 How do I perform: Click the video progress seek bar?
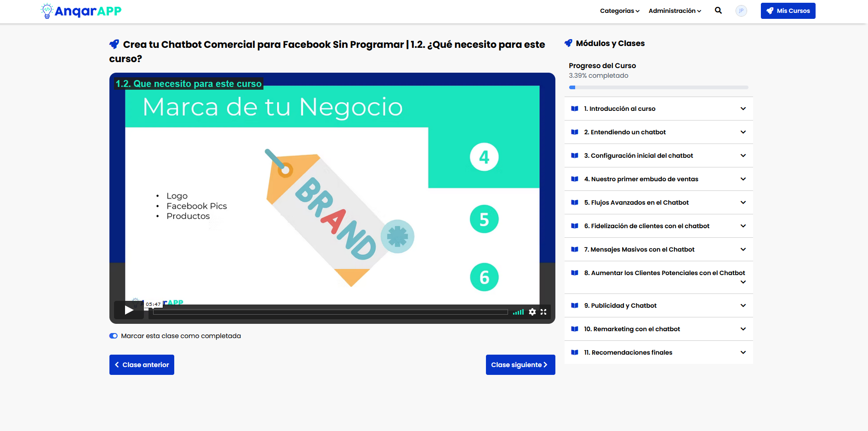point(329,312)
